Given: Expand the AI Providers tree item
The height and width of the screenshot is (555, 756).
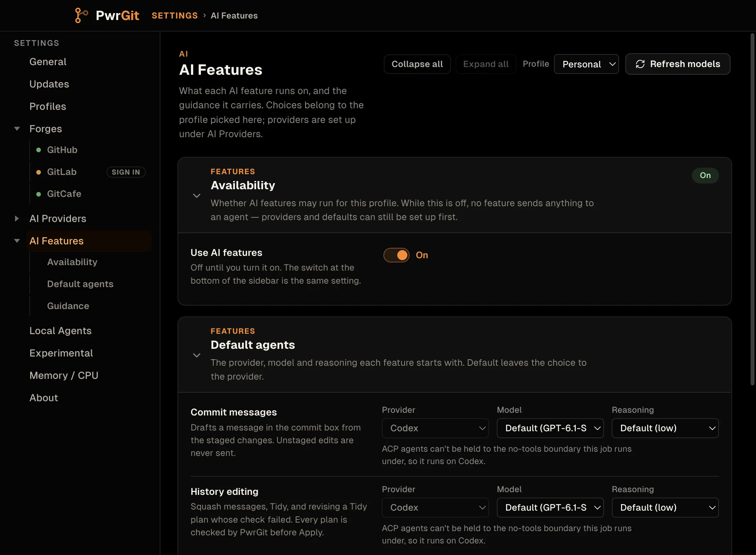Looking at the screenshot, I should [x=17, y=219].
